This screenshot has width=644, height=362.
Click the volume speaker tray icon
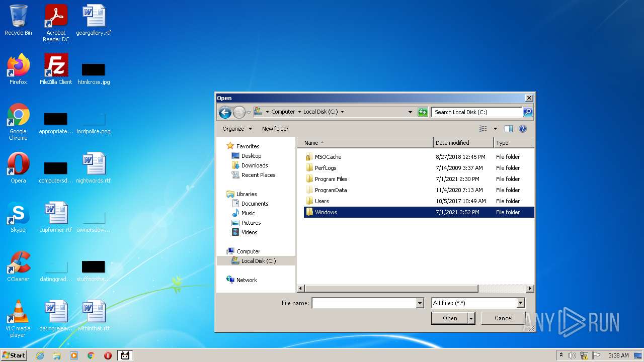pyautogui.click(x=572, y=355)
